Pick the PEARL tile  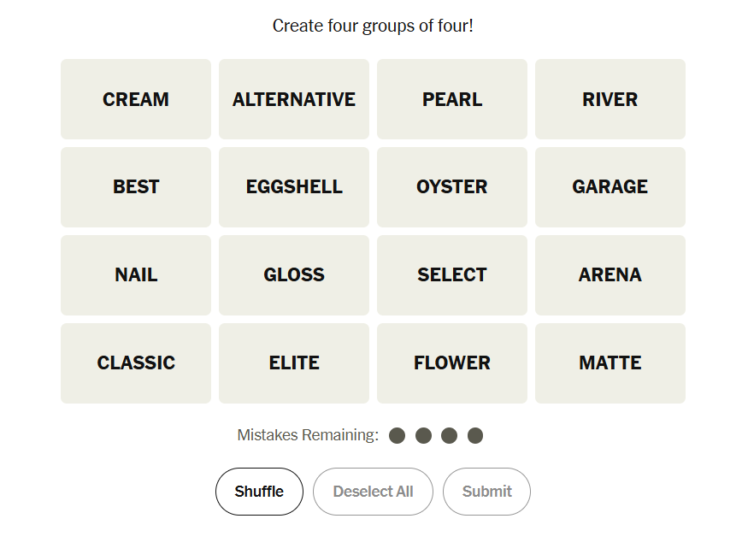(452, 99)
